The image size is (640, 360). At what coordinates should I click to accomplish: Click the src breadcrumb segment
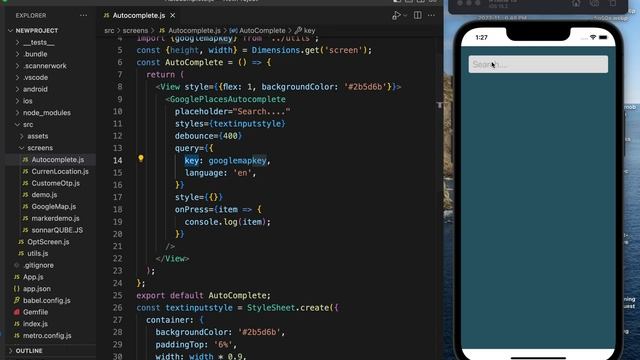(x=109, y=31)
